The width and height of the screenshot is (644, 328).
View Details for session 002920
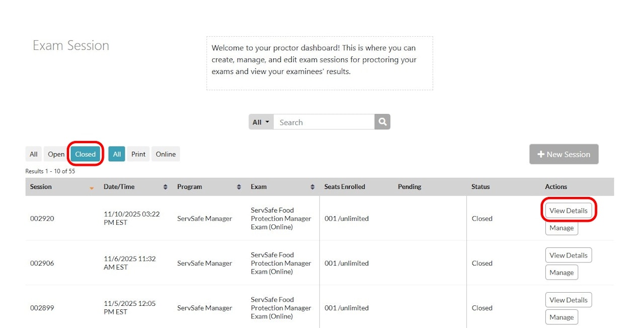(569, 211)
